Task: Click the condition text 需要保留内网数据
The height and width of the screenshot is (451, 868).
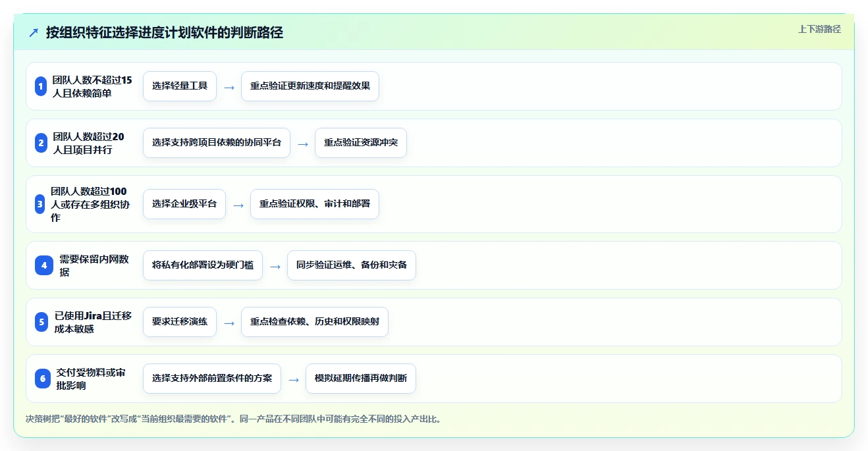Action: [x=94, y=265]
